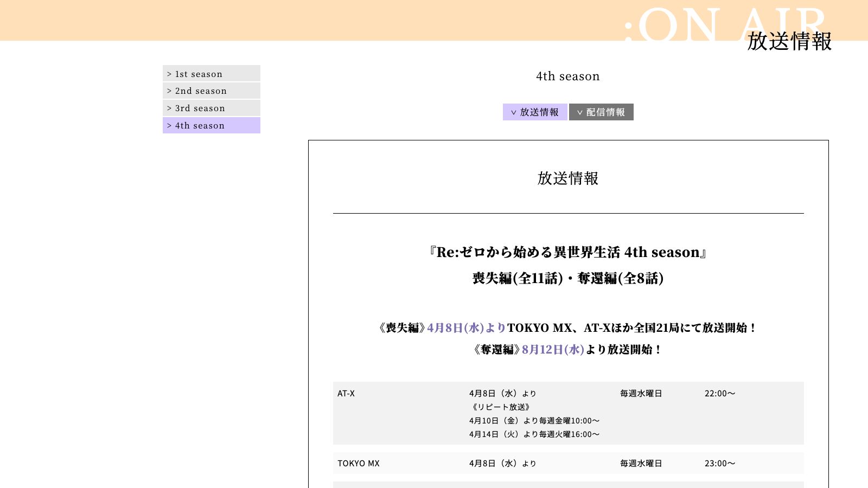This screenshot has height=488, width=868.
Task: Click the TOKYO MX station name
Action: click(359, 464)
